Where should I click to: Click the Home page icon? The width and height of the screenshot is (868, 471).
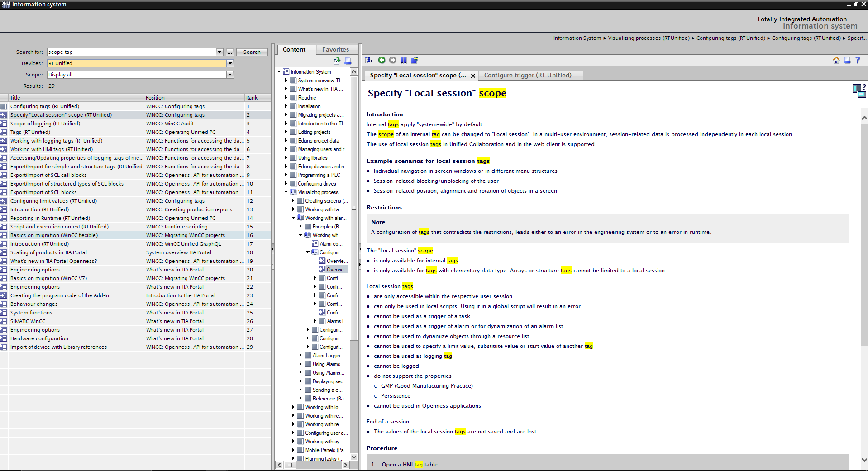(836, 60)
